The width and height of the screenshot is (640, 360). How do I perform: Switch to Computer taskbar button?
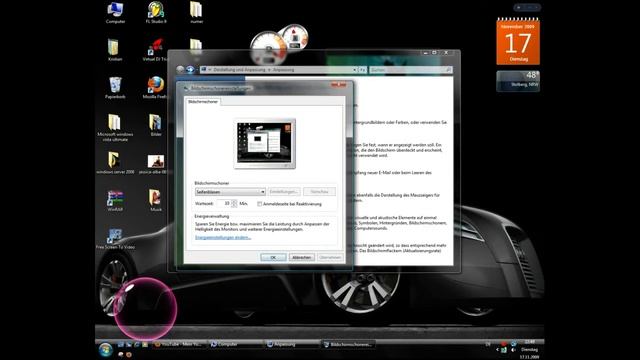[235, 344]
